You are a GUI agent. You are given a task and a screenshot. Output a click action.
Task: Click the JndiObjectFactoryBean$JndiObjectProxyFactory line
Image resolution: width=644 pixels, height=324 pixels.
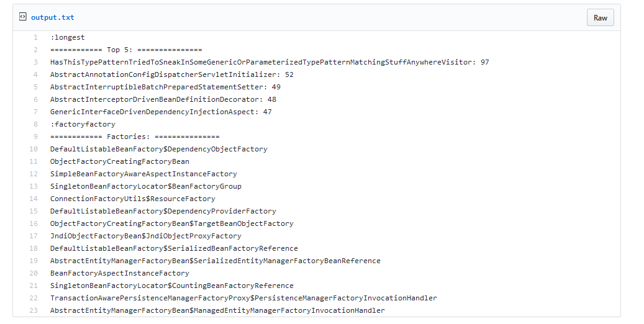[x=146, y=236]
